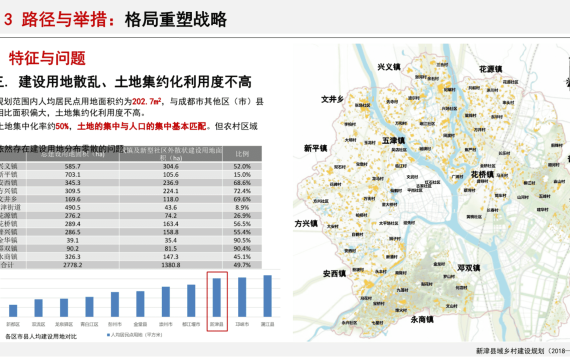Click the red 50% figure in the paragraph

[x=62, y=127]
